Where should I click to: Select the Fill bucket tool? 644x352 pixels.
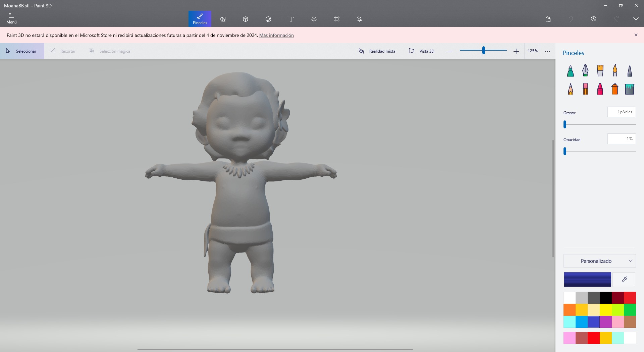630,89
